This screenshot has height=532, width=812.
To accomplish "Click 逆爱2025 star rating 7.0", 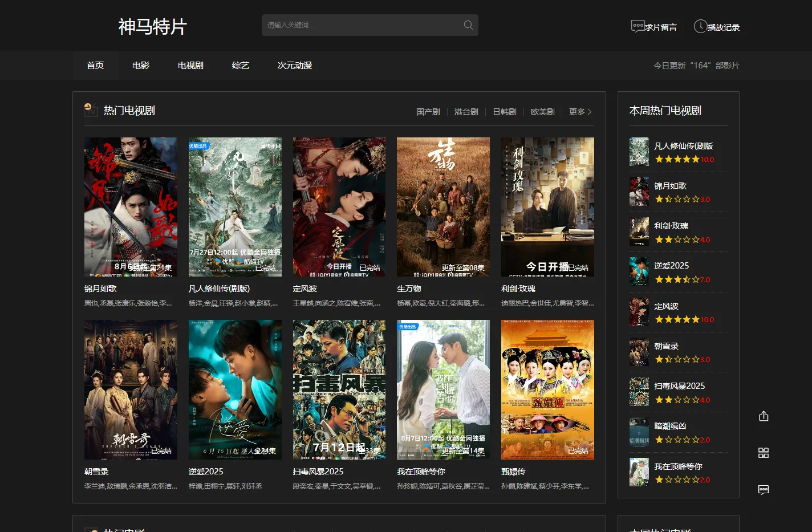I will (x=683, y=279).
